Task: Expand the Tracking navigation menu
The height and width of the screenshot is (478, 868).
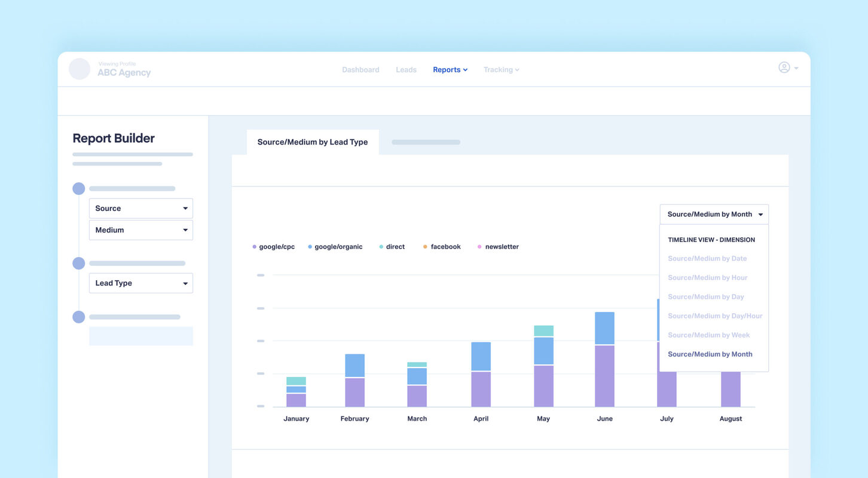Action: pos(501,69)
